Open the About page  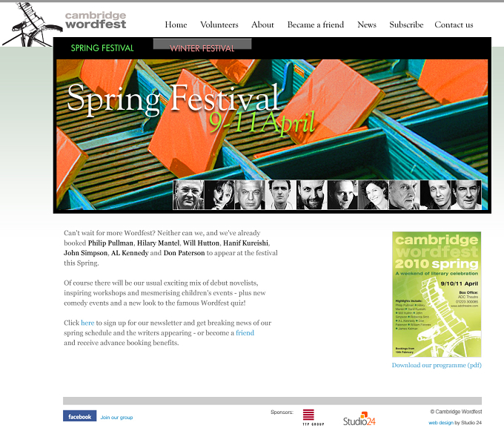coord(262,24)
